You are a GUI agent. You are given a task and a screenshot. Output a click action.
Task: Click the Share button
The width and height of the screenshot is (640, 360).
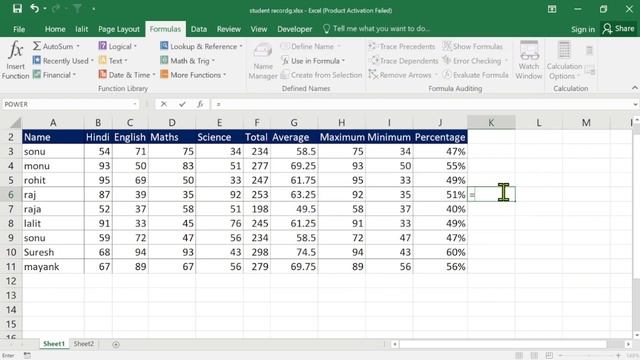(619, 29)
